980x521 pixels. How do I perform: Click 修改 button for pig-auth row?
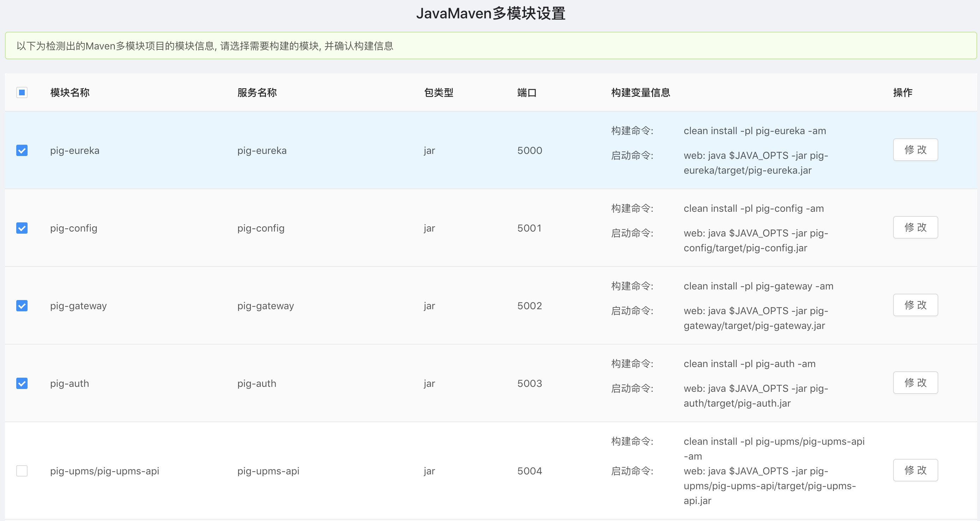pyautogui.click(x=915, y=383)
